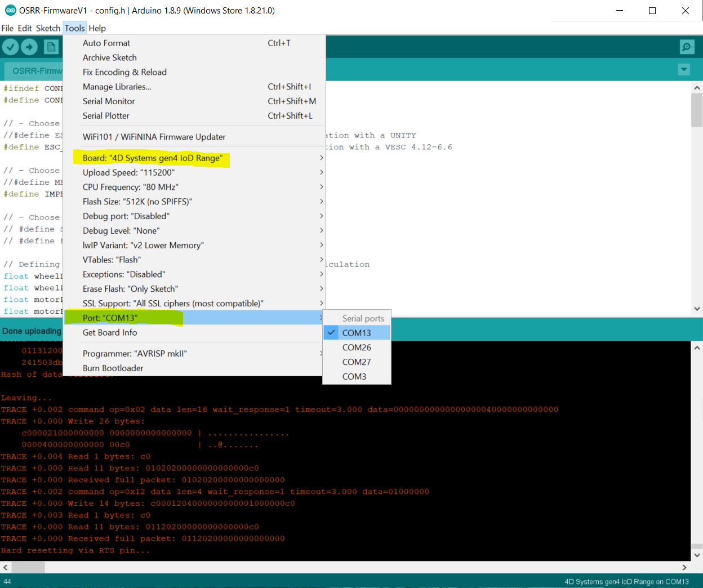Select Archive Sketch menu entry
Image resolution: width=703 pixels, height=588 pixels.
tap(194, 57)
